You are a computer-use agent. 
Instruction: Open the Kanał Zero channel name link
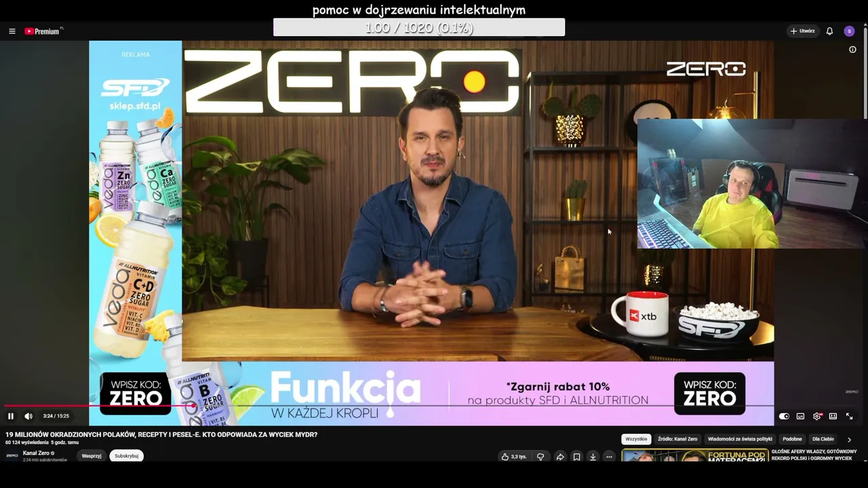pyautogui.click(x=36, y=453)
